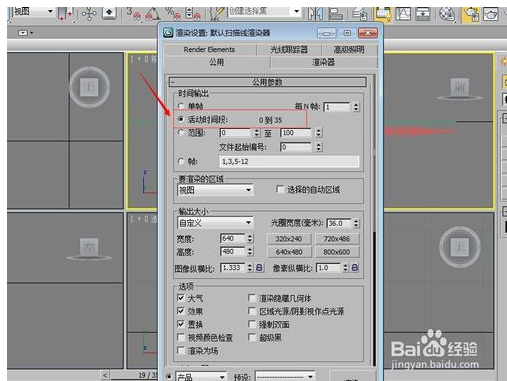This screenshot has width=507, height=381.
Task: Enable 渲染隐藏几何体 checkbox
Action: pos(252,298)
